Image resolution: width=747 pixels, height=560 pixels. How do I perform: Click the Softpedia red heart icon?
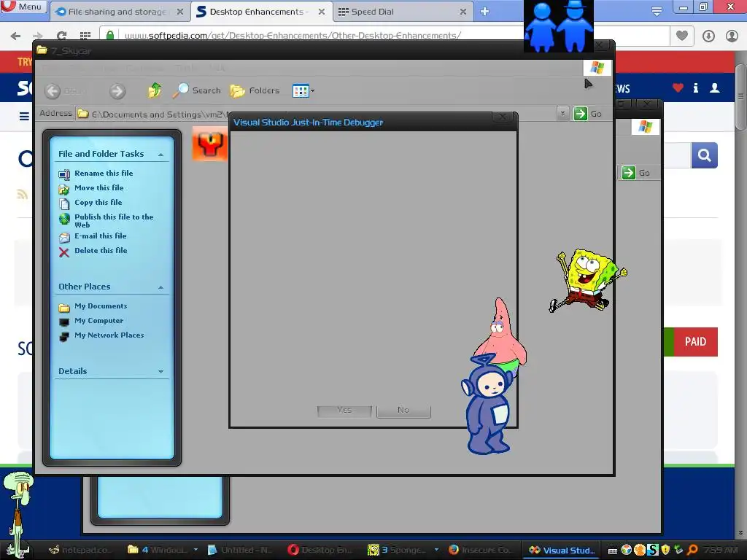point(678,88)
